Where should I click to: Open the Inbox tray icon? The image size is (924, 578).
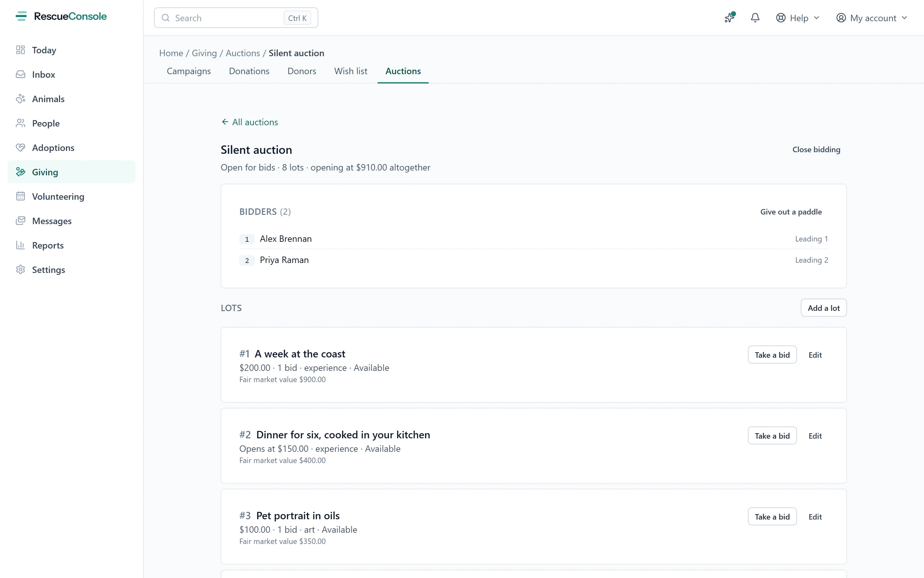pos(21,74)
